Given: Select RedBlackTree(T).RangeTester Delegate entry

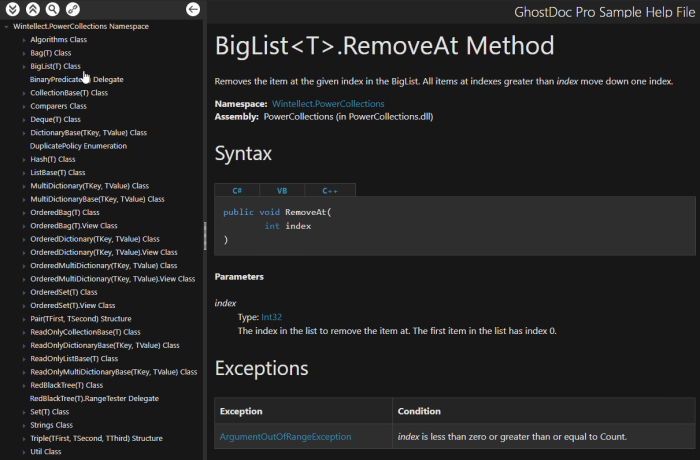Looking at the screenshot, I should point(94,398).
